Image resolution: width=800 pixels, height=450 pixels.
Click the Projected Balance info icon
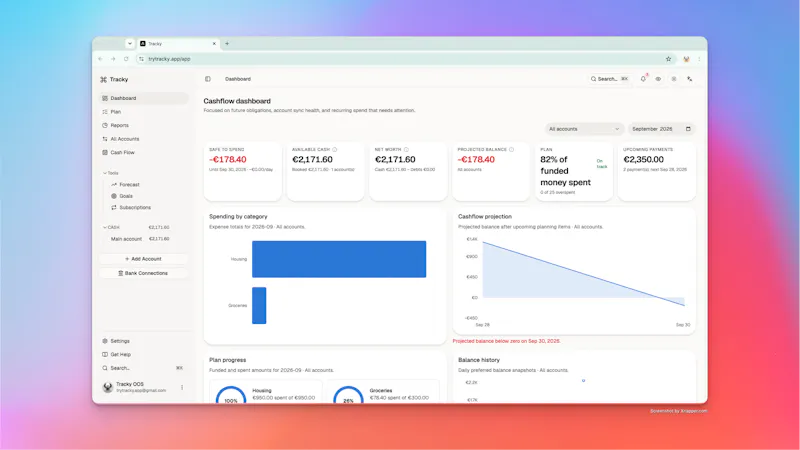511,149
